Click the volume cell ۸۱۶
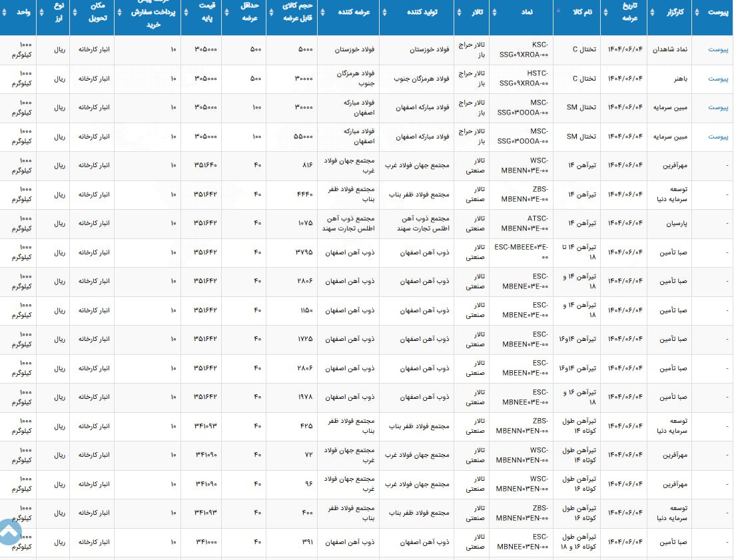 [x=307, y=165]
